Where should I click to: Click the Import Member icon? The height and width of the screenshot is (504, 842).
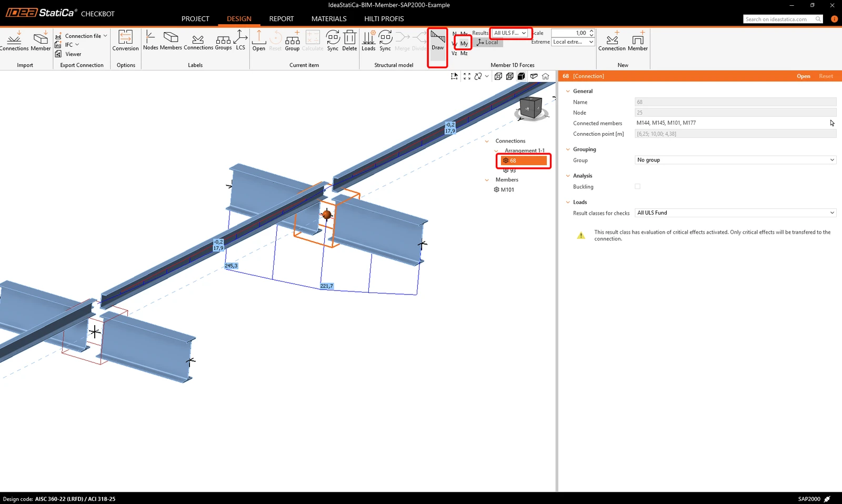point(41,41)
